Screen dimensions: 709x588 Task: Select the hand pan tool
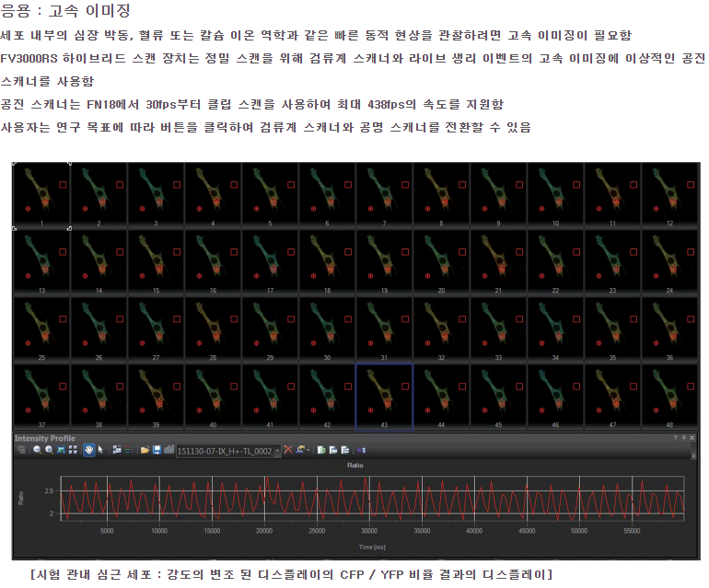(89, 450)
